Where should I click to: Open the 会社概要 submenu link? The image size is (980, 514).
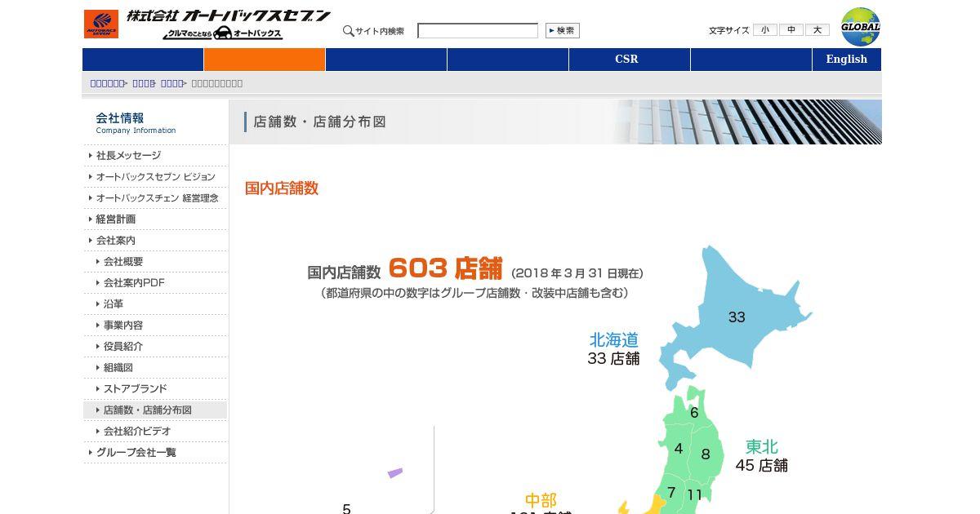123,262
